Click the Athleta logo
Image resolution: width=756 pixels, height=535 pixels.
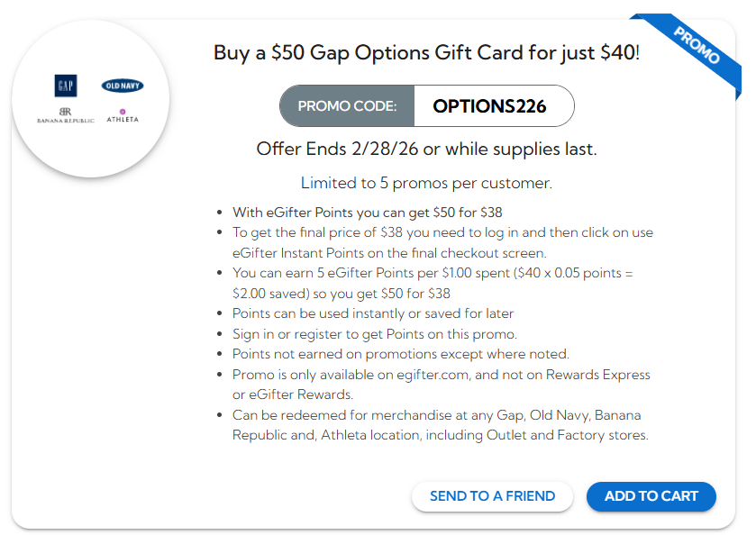pos(123,115)
